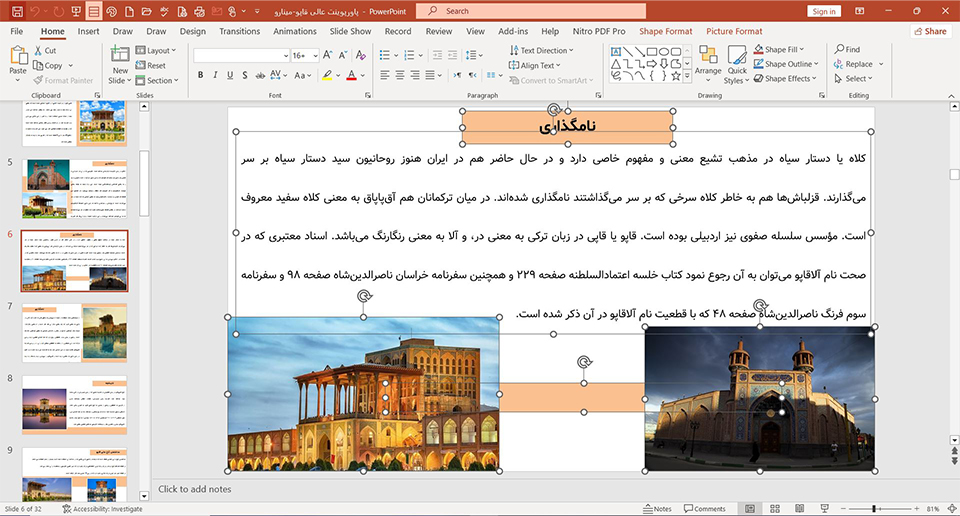Open the font size dropdown
Viewport: 960px width, 516px height.
coord(316,55)
